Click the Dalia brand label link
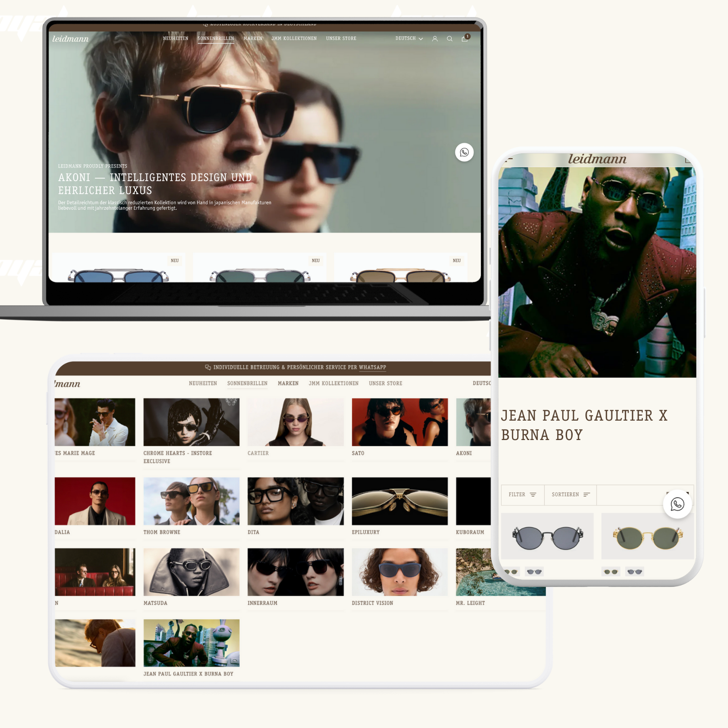728x728 pixels. [x=62, y=532]
